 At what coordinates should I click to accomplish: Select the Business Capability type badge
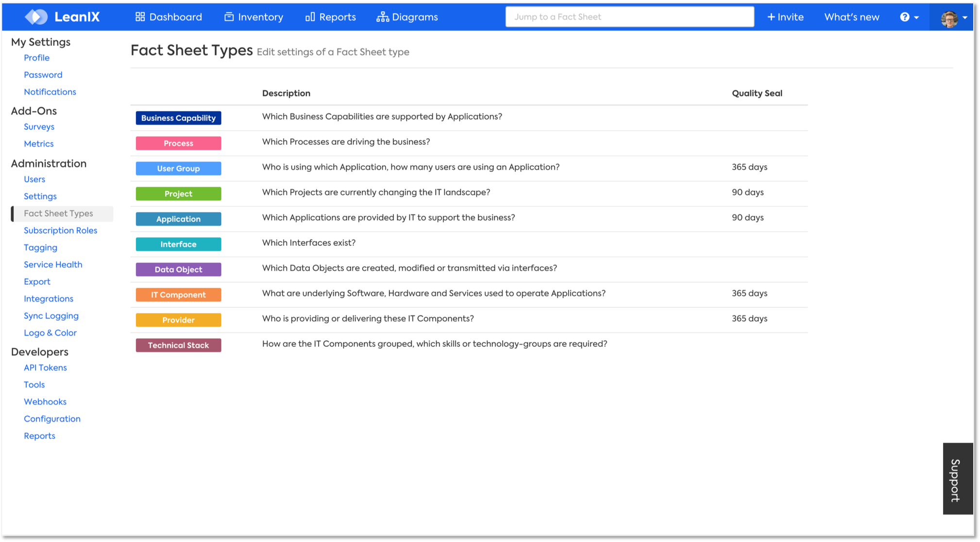tap(178, 118)
